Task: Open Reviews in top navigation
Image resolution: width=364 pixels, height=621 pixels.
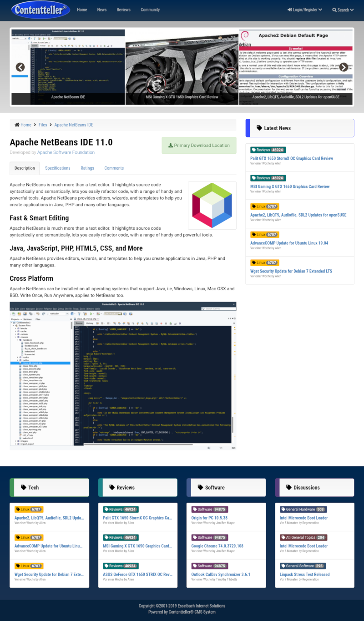Action: [x=123, y=10]
